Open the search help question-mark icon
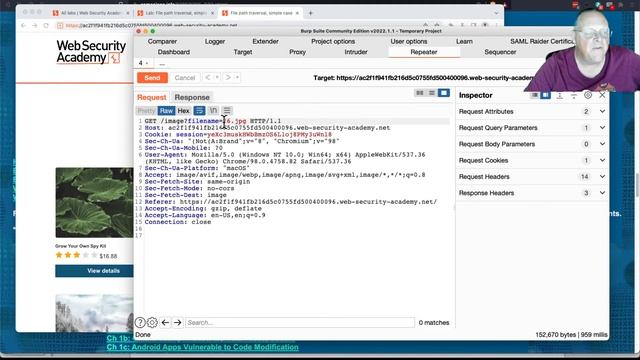Image resolution: width=640 pixels, height=360 pixels. (x=140, y=322)
